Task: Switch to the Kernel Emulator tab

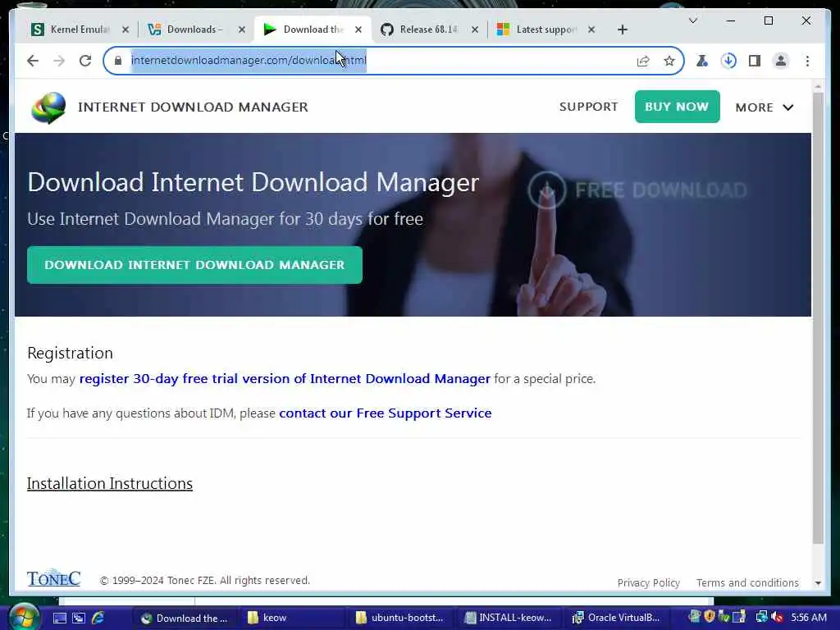Action: 80,30
